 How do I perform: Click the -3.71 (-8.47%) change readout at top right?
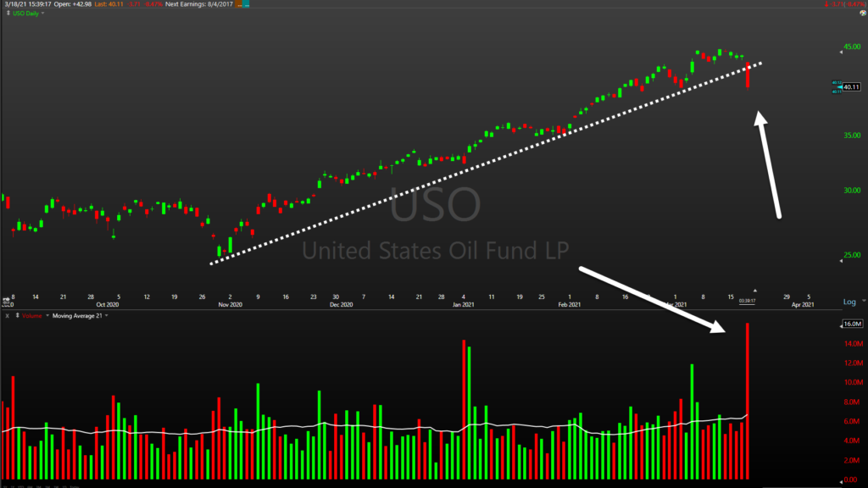tap(848, 4)
